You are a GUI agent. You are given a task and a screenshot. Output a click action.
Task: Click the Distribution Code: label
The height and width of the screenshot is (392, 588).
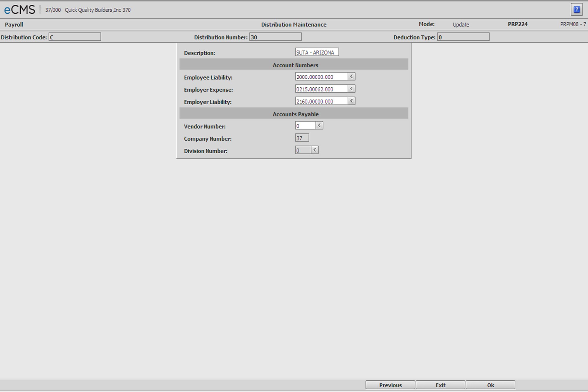coord(24,37)
